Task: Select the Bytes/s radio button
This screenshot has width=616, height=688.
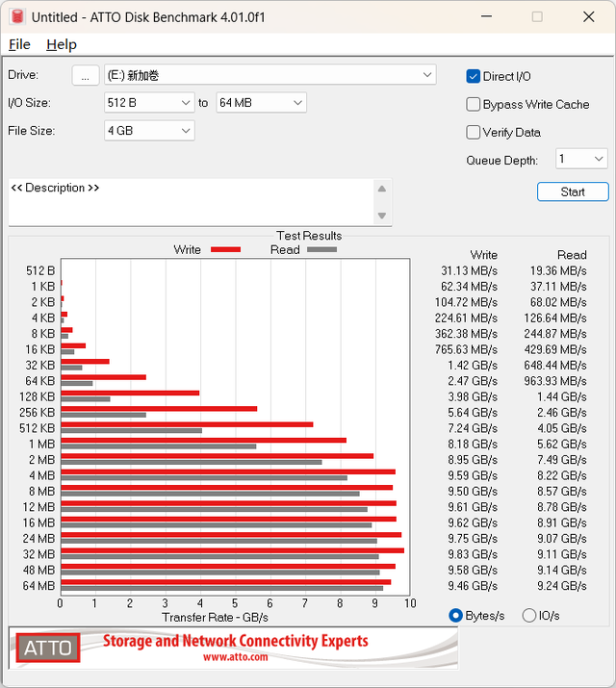Action: [456, 616]
